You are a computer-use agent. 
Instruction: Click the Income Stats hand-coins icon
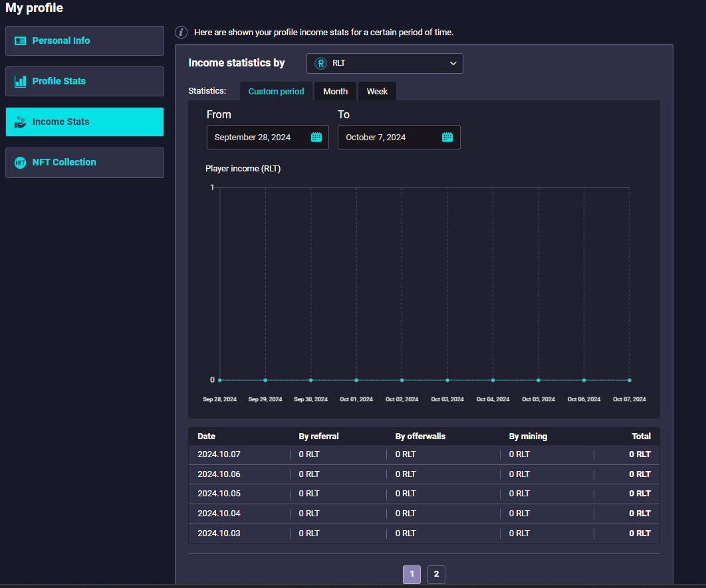tap(20, 122)
